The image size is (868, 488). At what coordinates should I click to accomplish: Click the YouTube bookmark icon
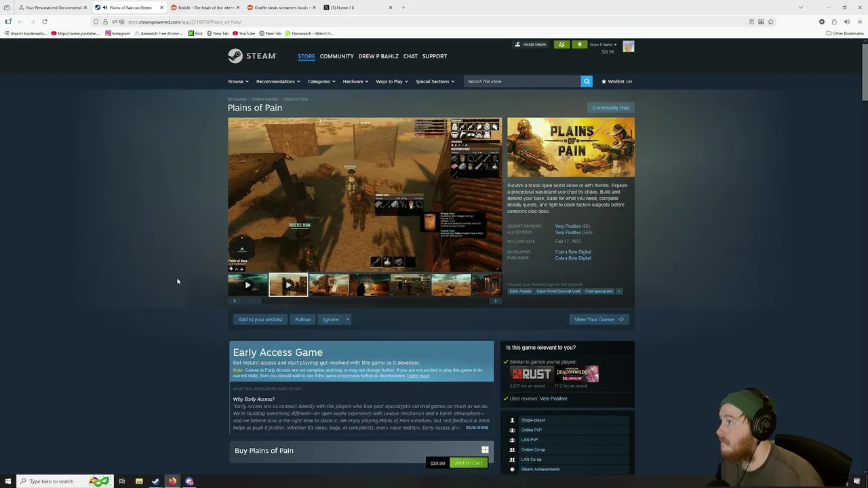click(x=236, y=33)
